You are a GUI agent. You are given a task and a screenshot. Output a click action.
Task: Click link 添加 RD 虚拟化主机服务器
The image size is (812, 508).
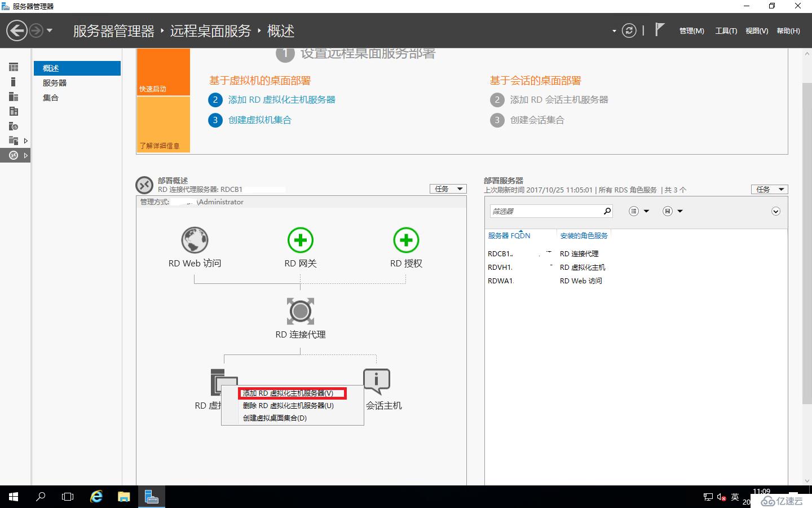click(x=281, y=100)
